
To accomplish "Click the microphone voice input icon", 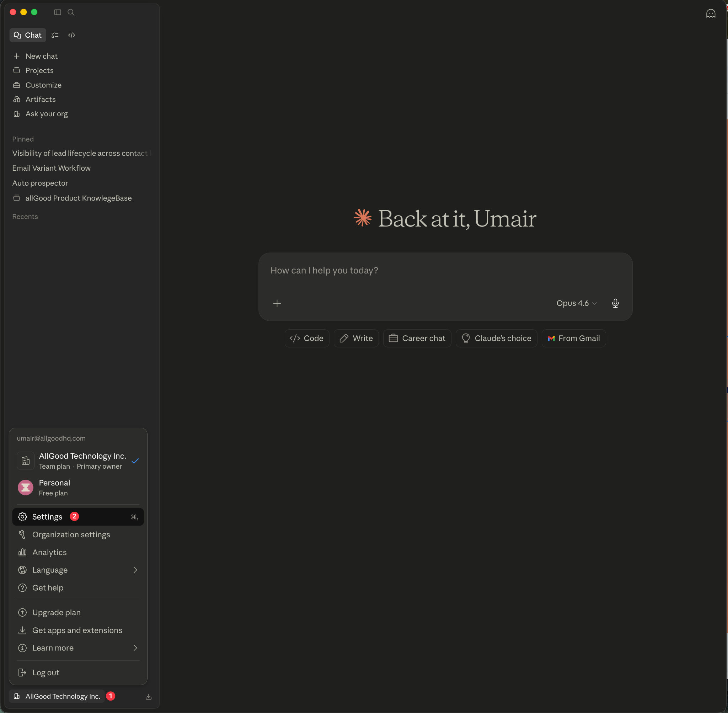I will (615, 303).
